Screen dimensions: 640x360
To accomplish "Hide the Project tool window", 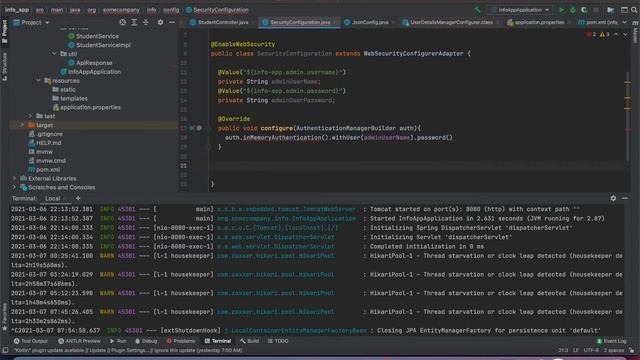I will coord(172,22).
